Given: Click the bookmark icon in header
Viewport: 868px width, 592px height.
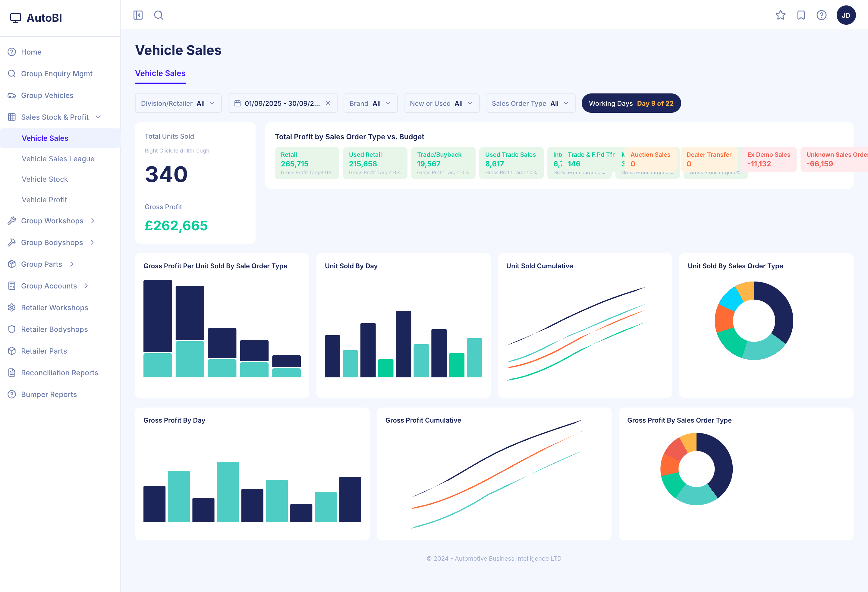Looking at the screenshot, I should (x=801, y=15).
